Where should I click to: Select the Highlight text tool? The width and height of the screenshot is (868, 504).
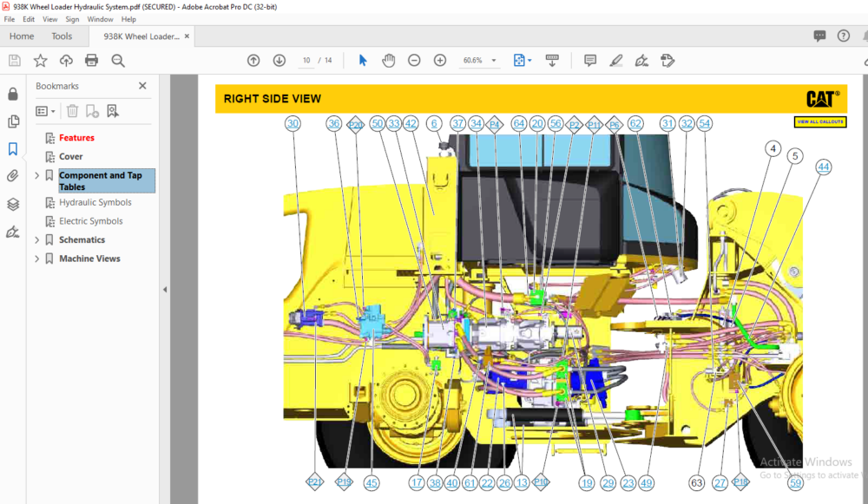click(616, 60)
